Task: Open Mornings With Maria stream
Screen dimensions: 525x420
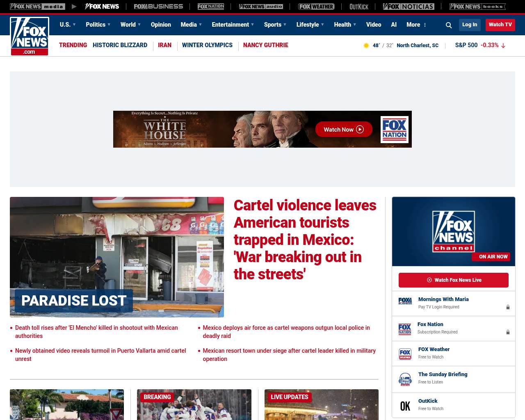Action: click(443, 299)
